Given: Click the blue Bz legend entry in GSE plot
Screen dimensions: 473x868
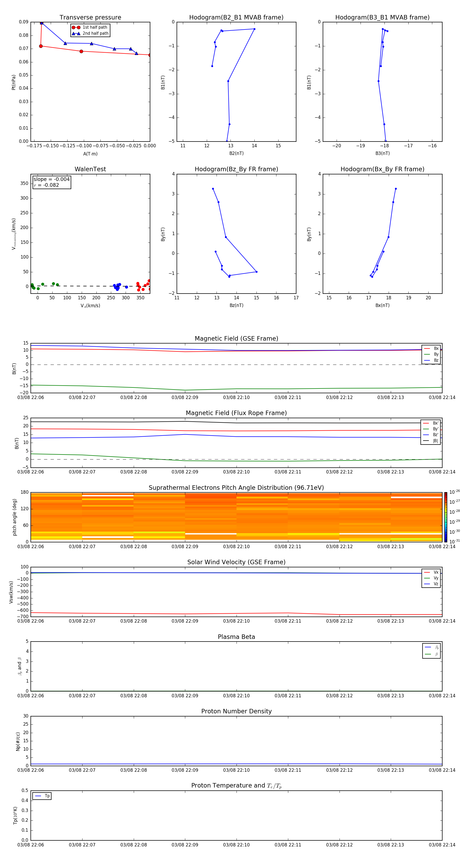Looking at the screenshot, I should pyautogui.click(x=431, y=360).
